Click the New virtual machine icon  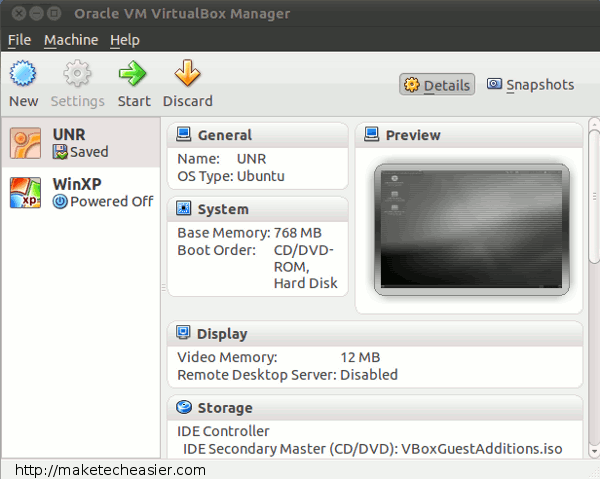[23, 75]
